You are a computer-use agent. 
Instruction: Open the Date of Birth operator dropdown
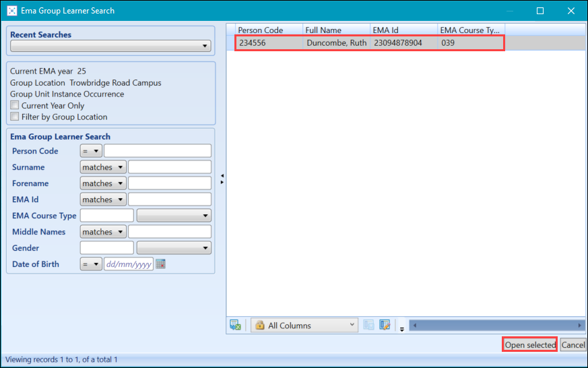point(91,264)
